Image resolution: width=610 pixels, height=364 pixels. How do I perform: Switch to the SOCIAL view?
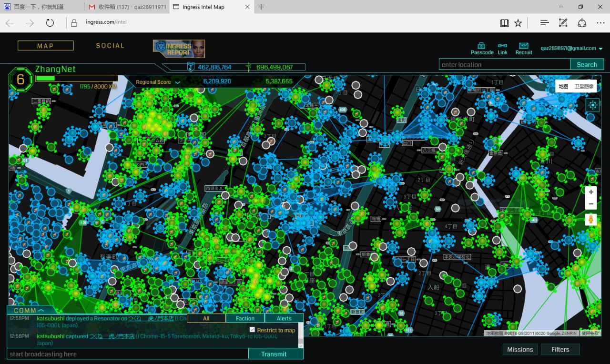(x=110, y=46)
